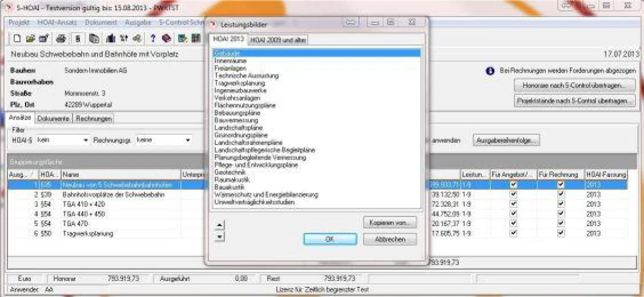Select 'Tragwerksplanung' in the Leistungsbilder list
The width and height of the screenshot is (644, 297).
pyautogui.click(x=239, y=83)
